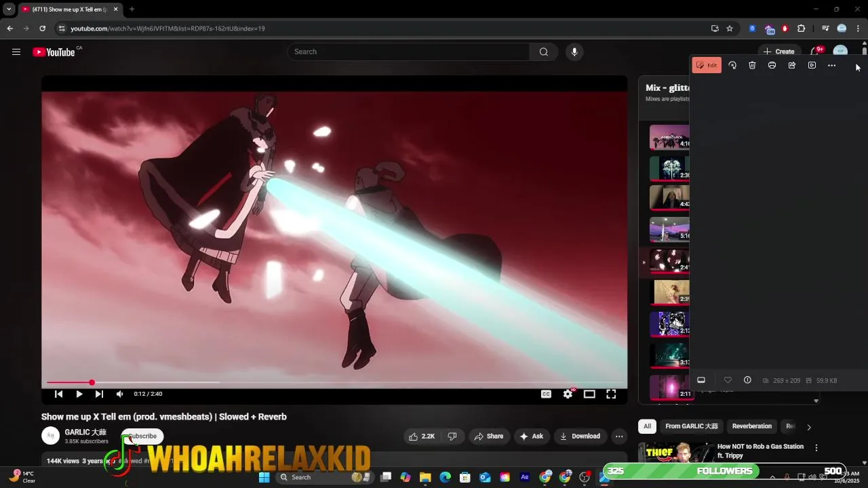The image size is (868, 488).
Task: Share the image from the viewer toolbar
Action: point(791,66)
